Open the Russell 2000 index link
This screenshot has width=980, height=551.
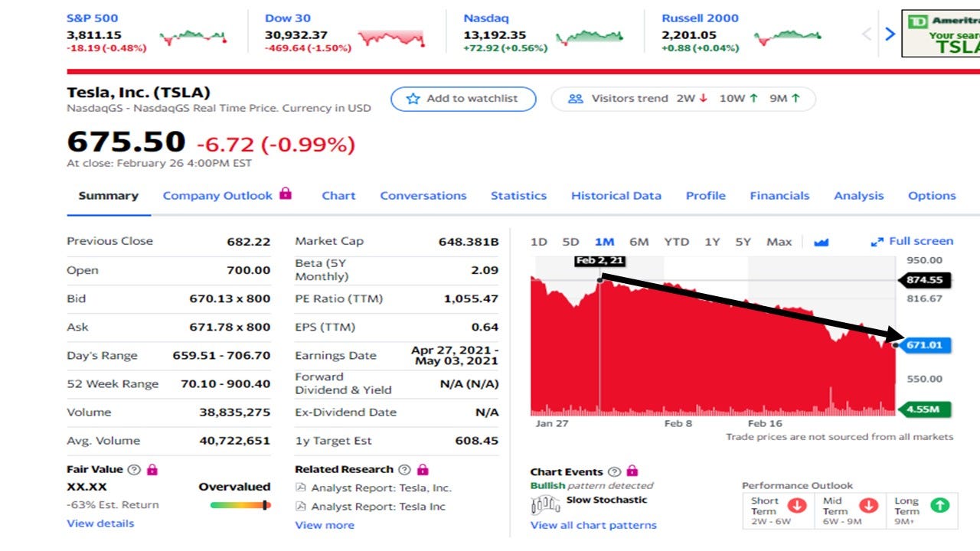click(701, 18)
